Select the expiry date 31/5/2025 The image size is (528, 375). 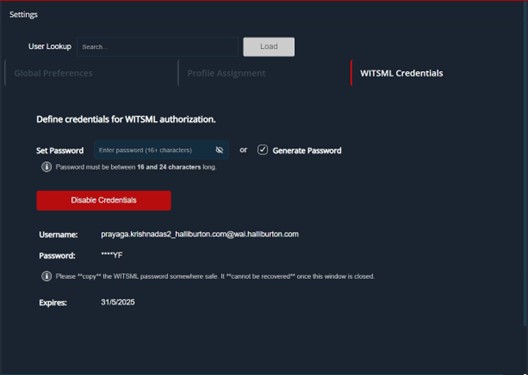pyautogui.click(x=118, y=302)
